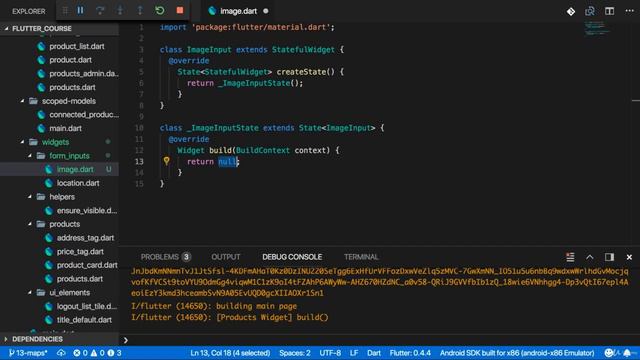640x360 pixels.
Task: Clear the debug console output
Action: 570,257
